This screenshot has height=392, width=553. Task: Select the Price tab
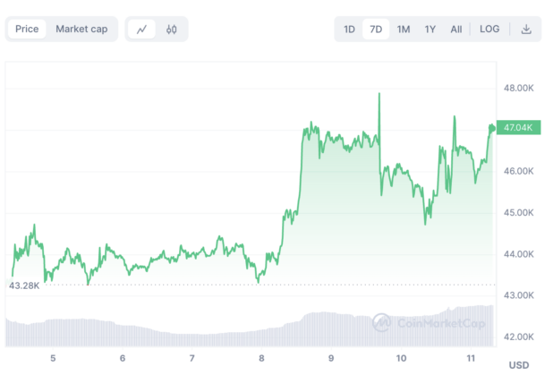point(27,29)
